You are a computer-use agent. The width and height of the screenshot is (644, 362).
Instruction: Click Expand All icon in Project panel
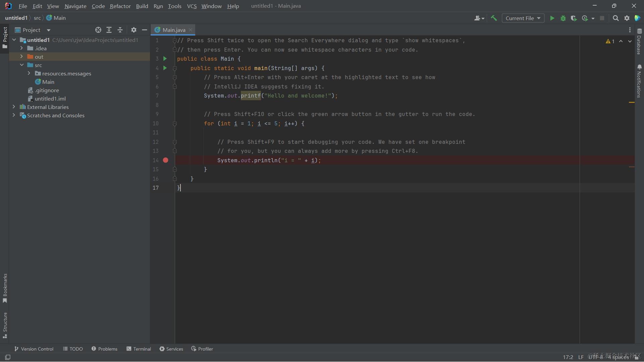coord(109,30)
